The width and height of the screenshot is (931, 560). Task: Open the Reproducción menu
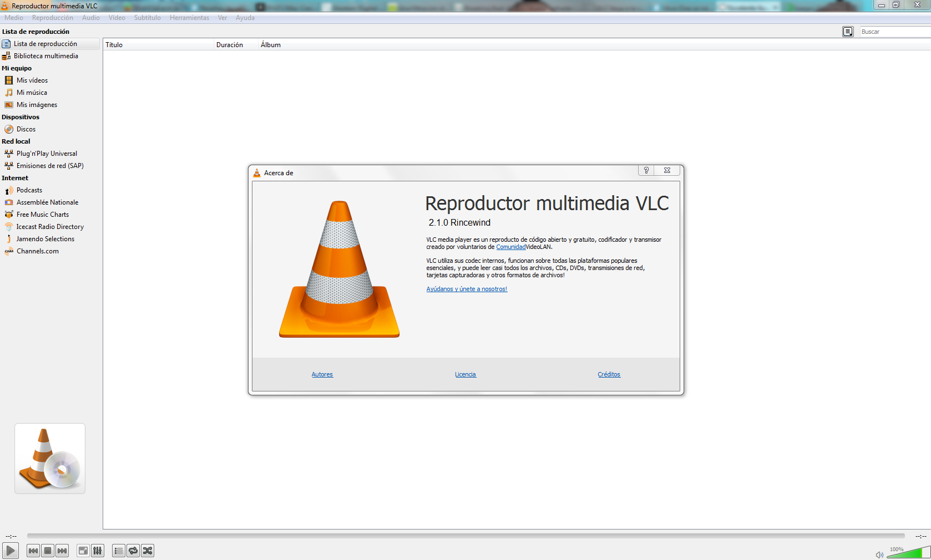pyautogui.click(x=53, y=18)
